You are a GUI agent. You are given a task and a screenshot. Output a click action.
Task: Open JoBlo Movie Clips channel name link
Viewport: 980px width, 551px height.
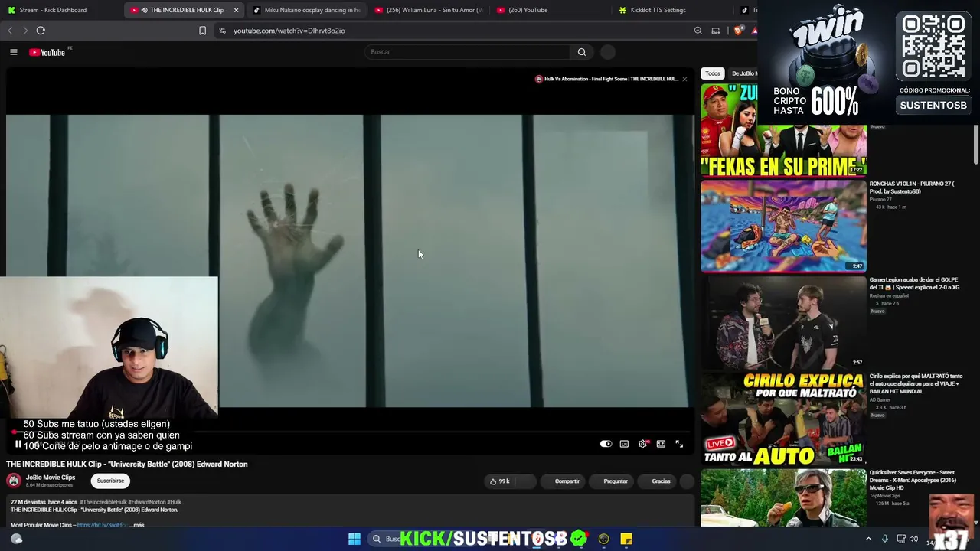click(x=51, y=478)
